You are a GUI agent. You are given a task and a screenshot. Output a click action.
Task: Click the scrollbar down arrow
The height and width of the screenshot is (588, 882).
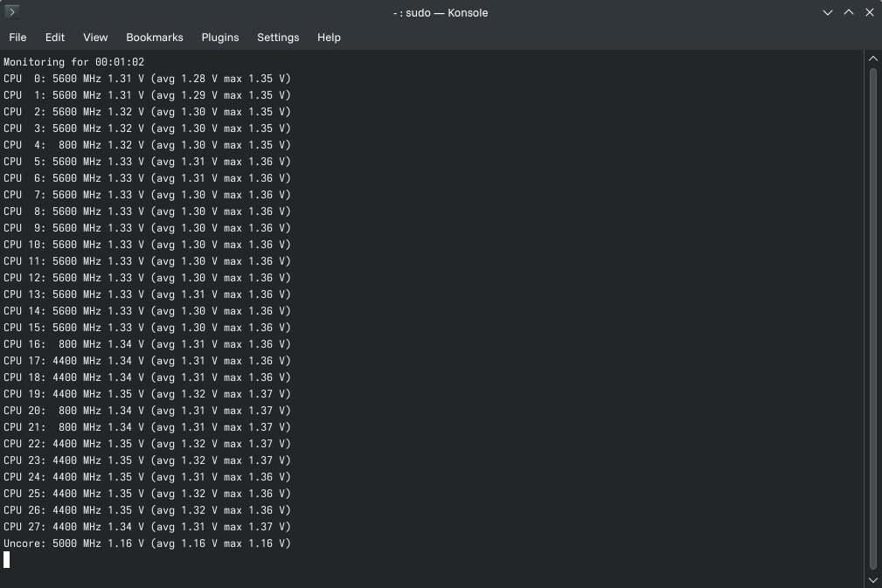pyautogui.click(x=873, y=580)
